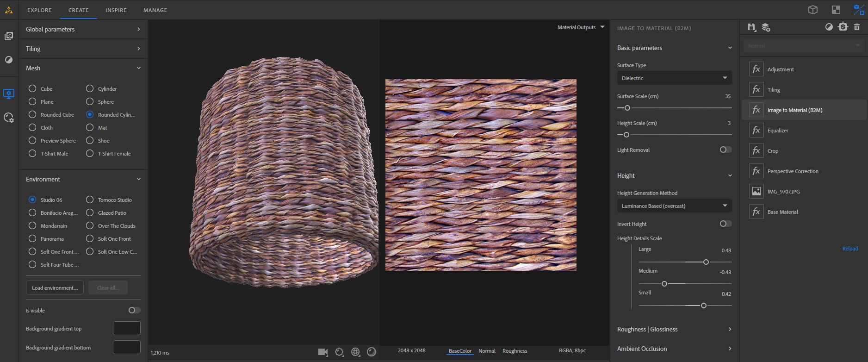Click the viewer settings monitor icon in sidebar
Image resolution: width=868 pixels, height=362 pixels.
(9, 94)
